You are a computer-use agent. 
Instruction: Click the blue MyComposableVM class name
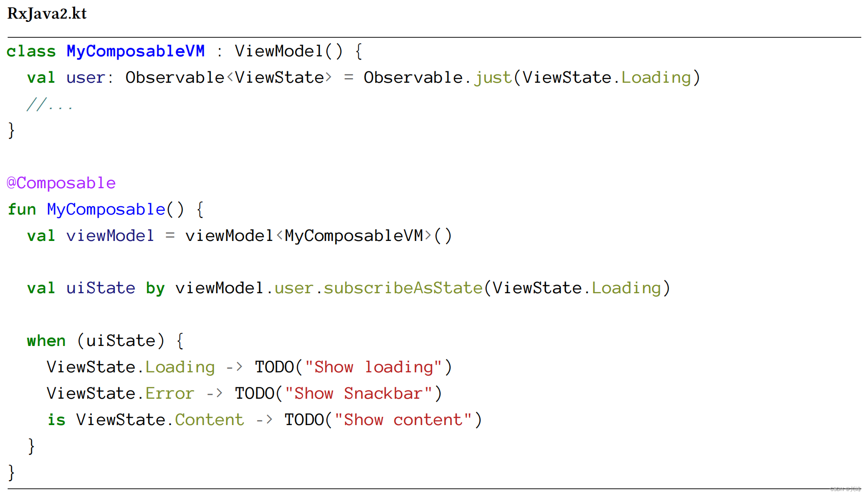coord(135,51)
